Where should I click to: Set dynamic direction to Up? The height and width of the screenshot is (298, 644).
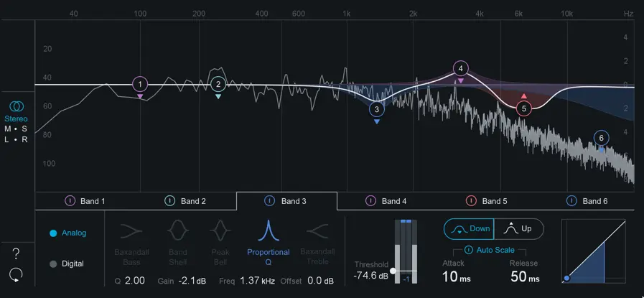[x=518, y=229]
